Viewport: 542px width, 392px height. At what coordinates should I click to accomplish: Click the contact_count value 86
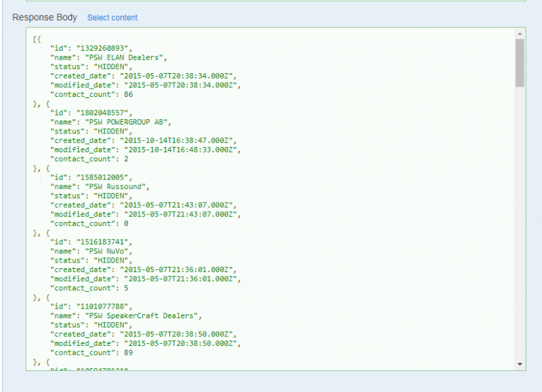pos(128,94)
